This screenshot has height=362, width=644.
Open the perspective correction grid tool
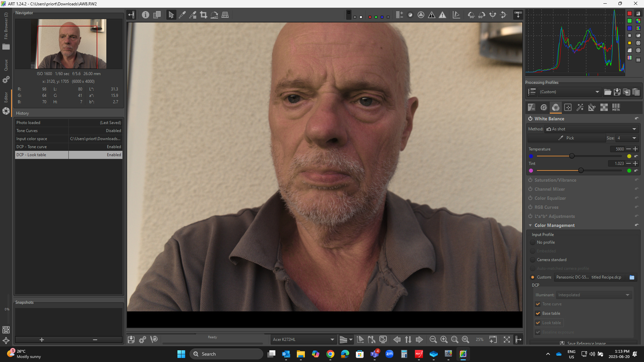point(225,15)
